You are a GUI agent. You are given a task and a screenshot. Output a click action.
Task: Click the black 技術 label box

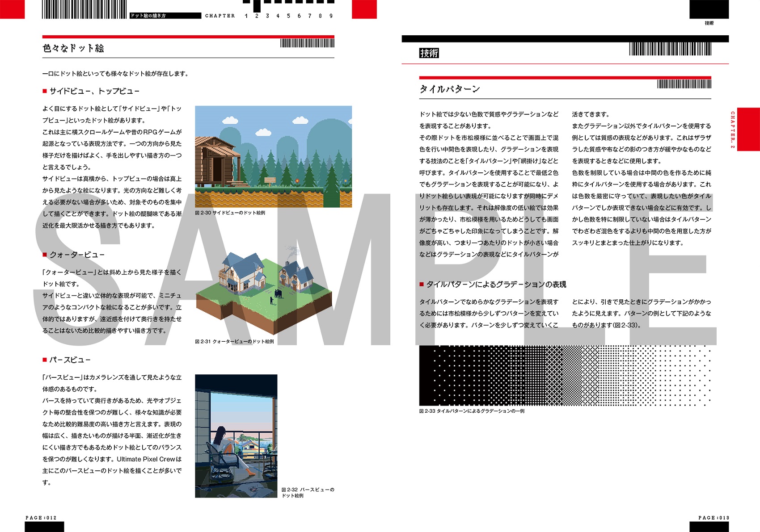click(x=429, y=53)
